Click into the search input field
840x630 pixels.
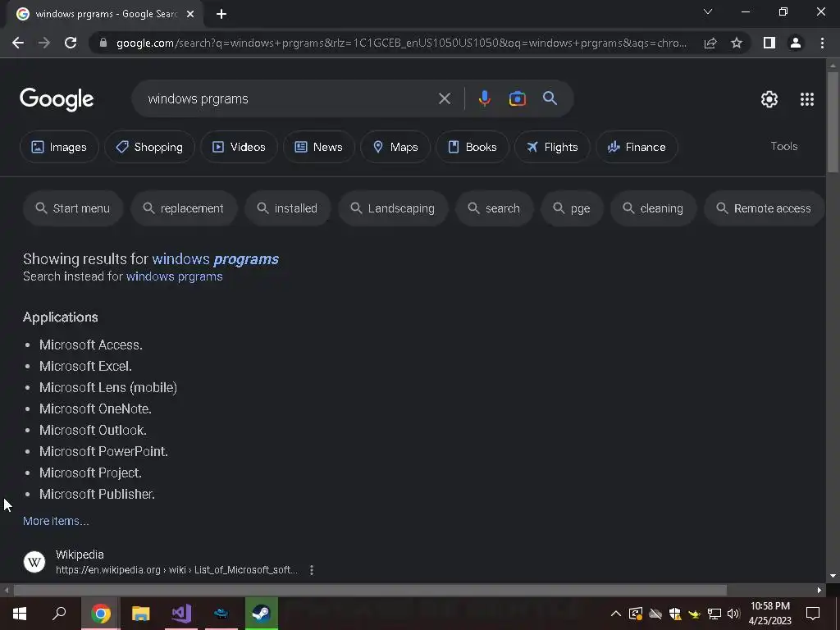coord(290,98)
